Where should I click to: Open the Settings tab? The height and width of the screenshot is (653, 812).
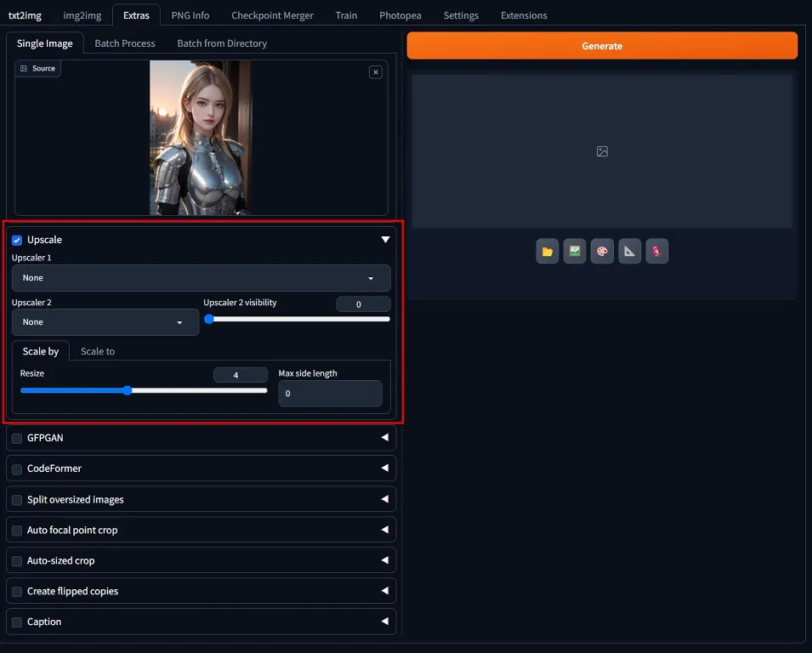click(461, 15)
